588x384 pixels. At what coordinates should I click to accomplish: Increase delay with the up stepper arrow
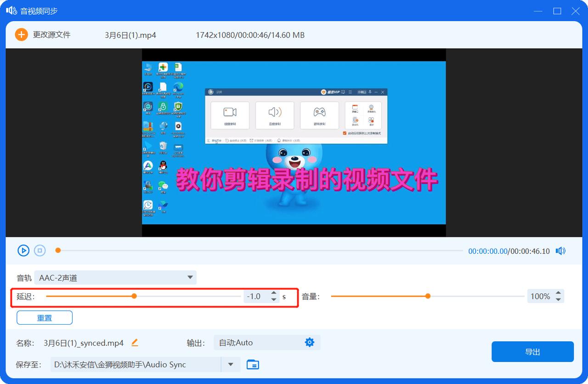(274, 293)
